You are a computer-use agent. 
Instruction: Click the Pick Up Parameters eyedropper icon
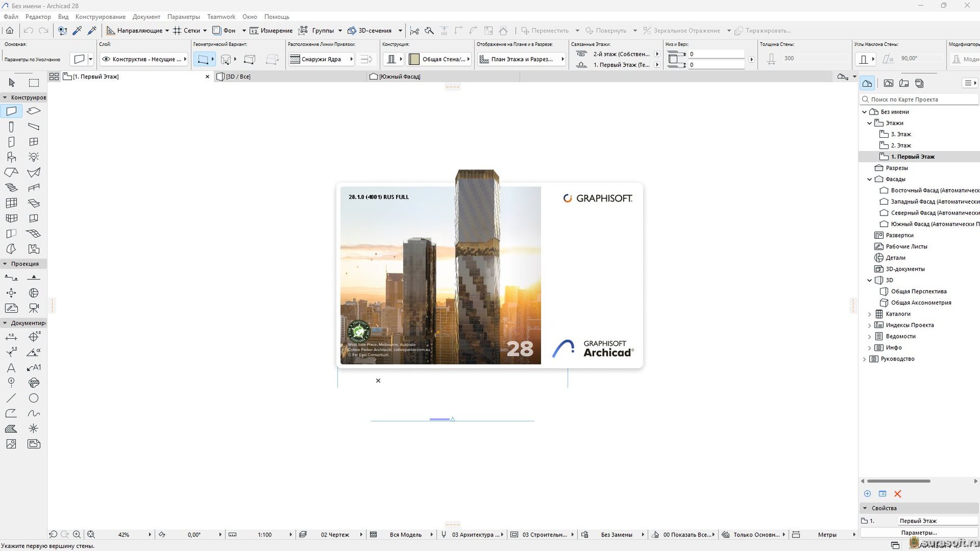coord(77,30)
